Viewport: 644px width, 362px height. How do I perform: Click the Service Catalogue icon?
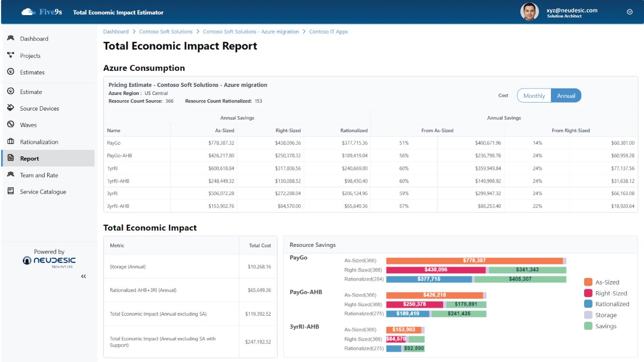click(x=11, y=192)
